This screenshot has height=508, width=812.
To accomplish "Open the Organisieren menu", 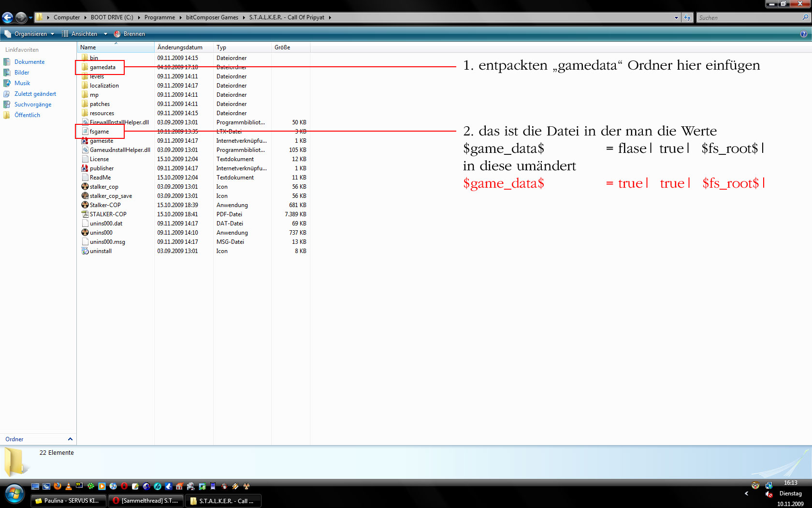I will 29,34.
